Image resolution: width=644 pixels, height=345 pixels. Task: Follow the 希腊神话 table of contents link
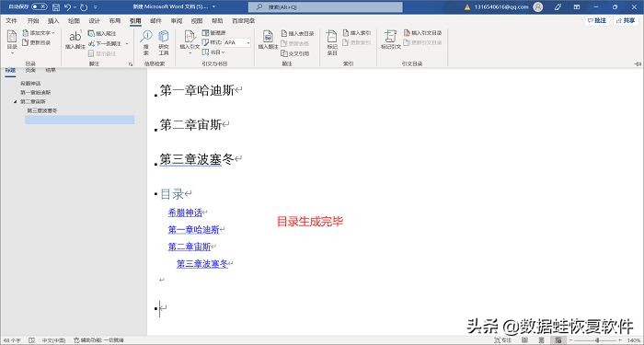coord(185,213)
